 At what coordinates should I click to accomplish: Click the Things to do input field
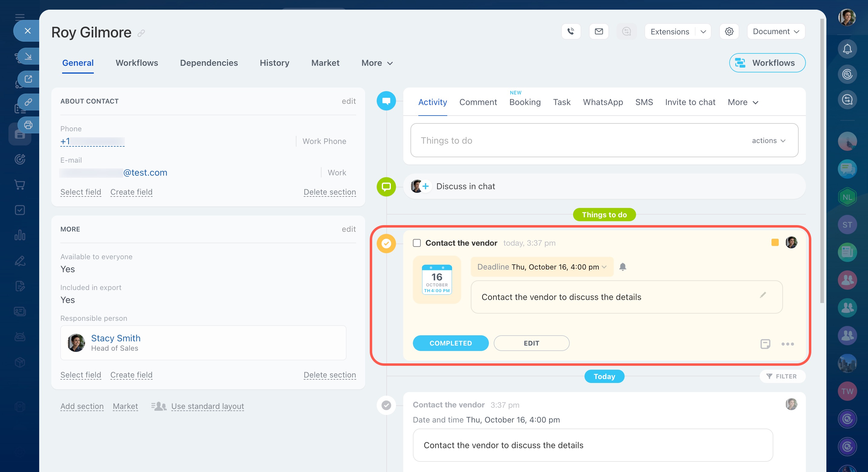[573, 141]
